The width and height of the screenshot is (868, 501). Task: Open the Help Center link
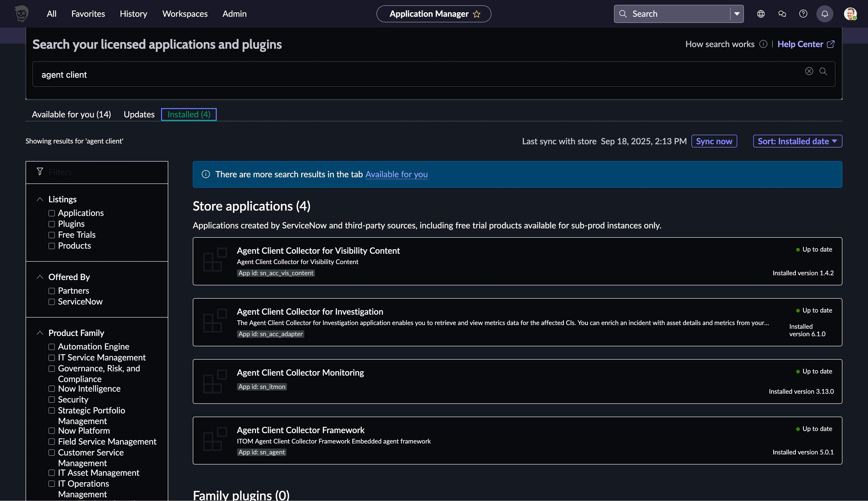pyautogui.click(x=800, y=44)
